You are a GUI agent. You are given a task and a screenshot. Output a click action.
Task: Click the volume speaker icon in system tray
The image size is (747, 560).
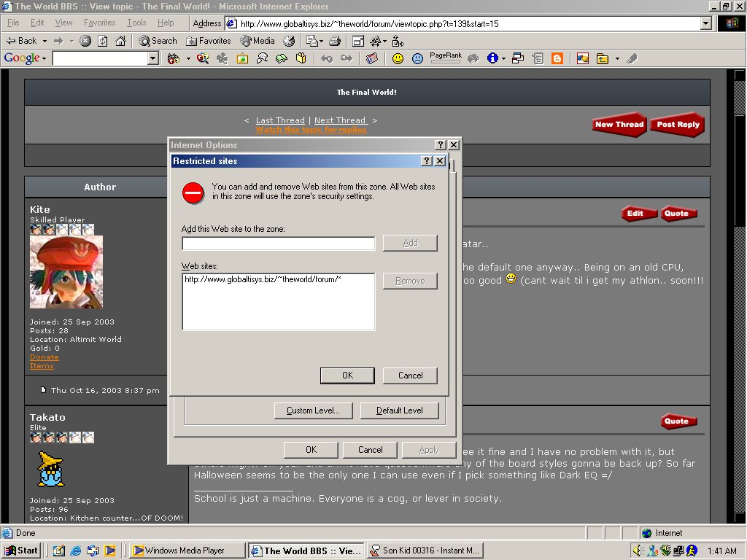pyautogui.click(x=637, y=551)
